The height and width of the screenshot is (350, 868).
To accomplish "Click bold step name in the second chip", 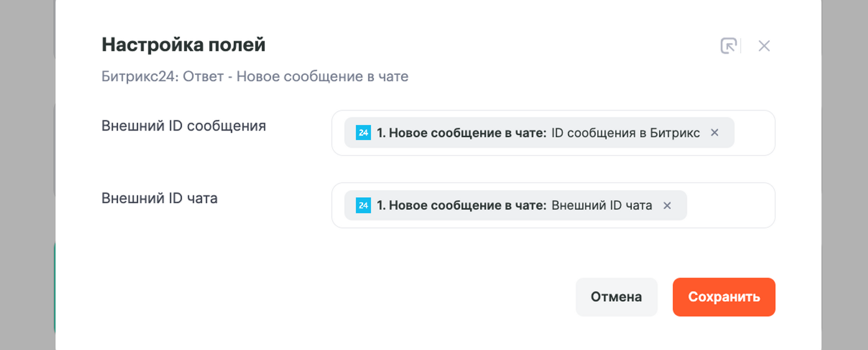I will click(x=461, y=205).
